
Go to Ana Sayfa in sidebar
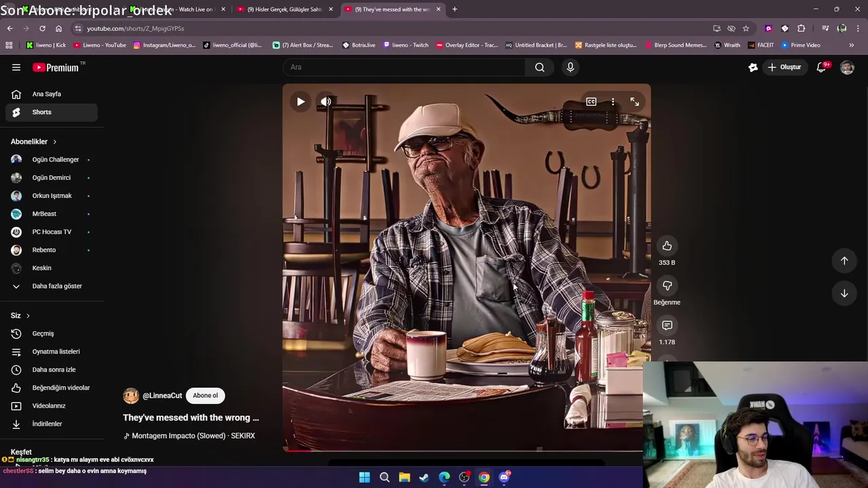pos(52,94)
